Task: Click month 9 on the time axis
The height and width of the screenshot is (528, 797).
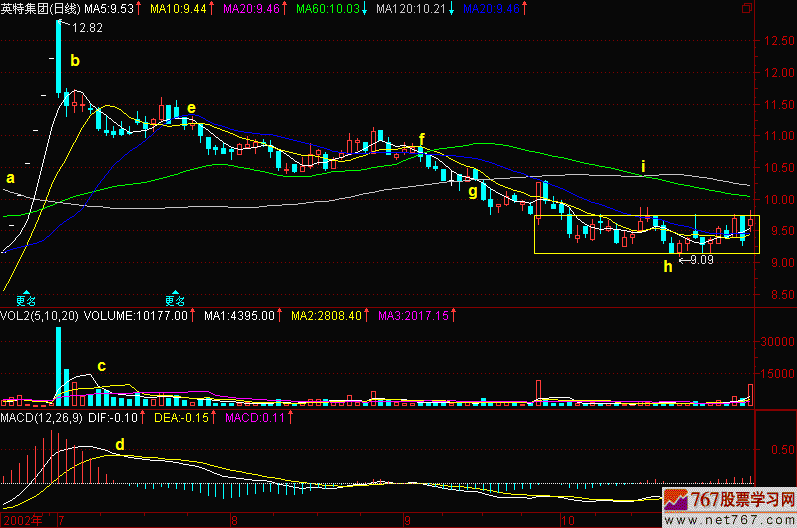Action: click(407, 520)
